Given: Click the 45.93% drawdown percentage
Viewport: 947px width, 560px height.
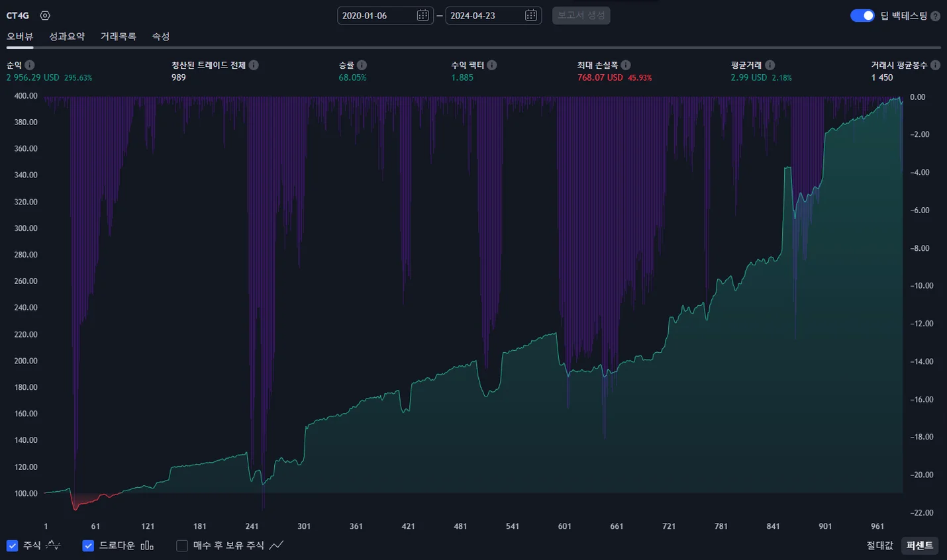Looking at the screenshot, I should tap(640, 77).
